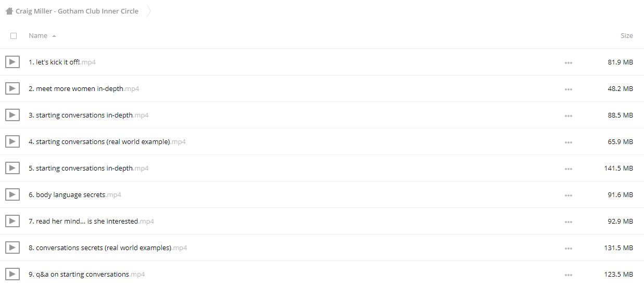Screen dimensions: 644x286
Task: Click video icon for '7. read her mind'
Action: pos(12,221)
